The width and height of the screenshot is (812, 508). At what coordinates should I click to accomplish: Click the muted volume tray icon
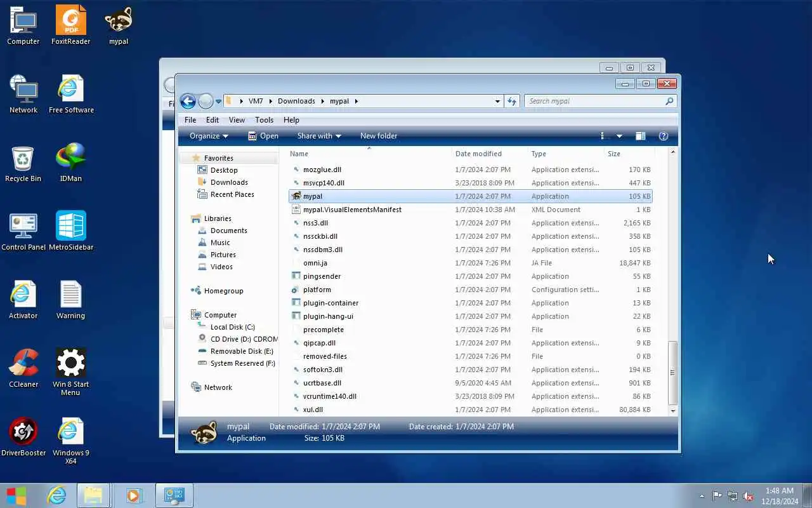(749, 496)
